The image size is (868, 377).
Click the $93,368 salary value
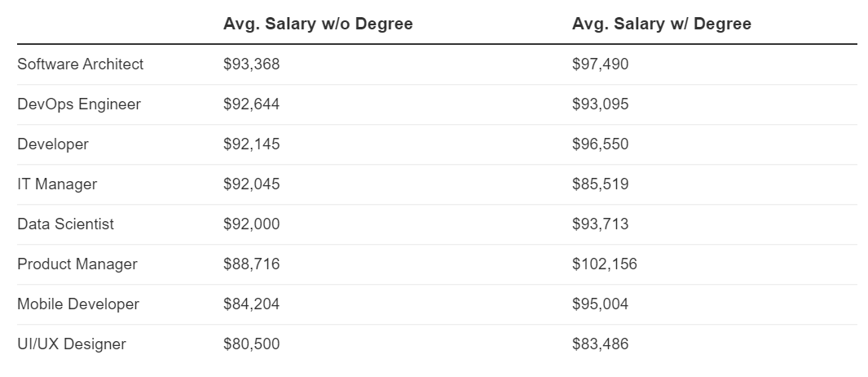point(251,64)
